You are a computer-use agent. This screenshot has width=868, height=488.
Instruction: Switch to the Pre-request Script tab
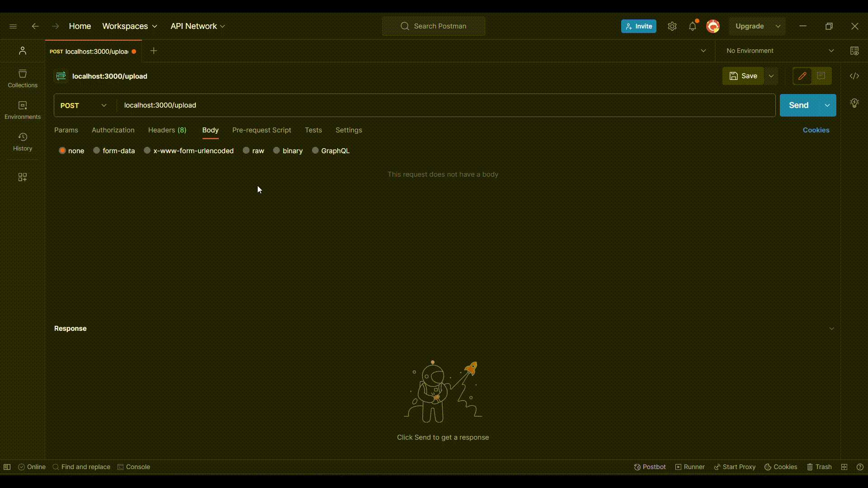(261, 130)
